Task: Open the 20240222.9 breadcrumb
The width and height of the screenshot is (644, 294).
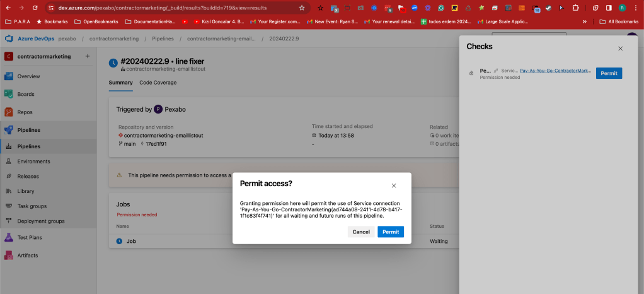Action: [x=284, y=38]
